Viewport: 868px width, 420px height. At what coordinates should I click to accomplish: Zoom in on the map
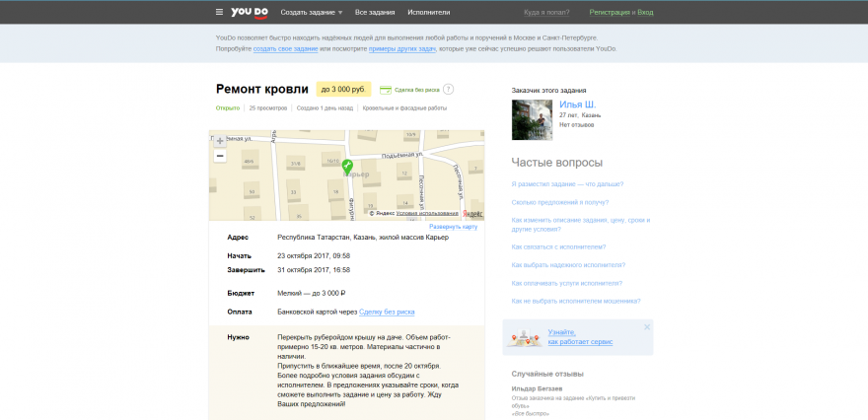(x=220, y=141)
